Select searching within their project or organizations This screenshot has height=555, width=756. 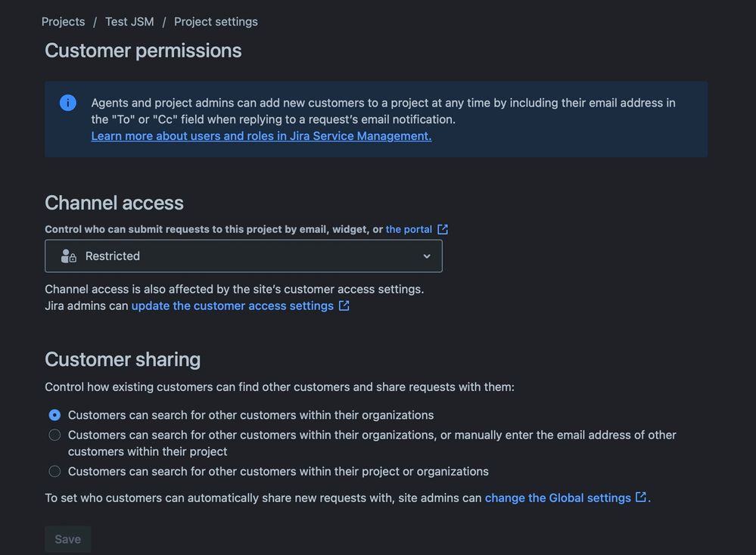point(54,470)
